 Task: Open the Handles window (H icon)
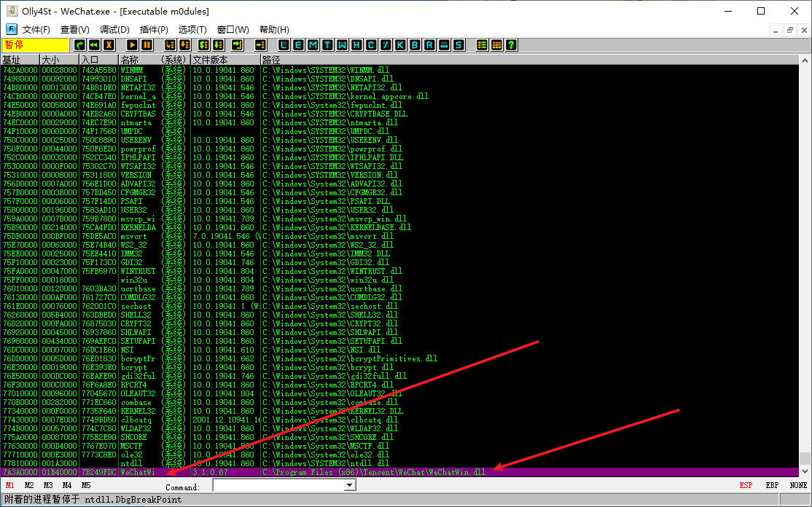pos(357,45)
